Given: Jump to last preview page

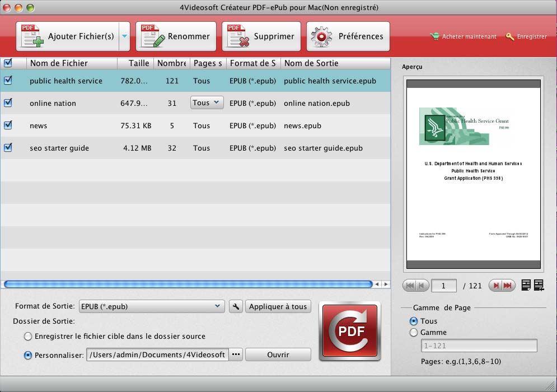Looking at the screenshot, I should (508, 286).
